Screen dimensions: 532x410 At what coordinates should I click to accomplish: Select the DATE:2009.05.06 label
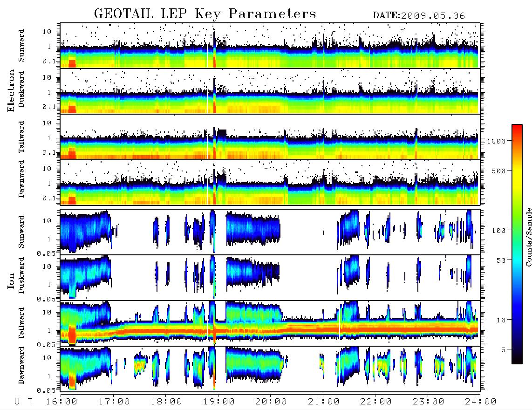419,16
